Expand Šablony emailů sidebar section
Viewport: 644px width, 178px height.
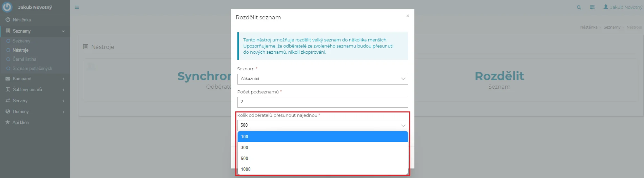pos(27,89)
